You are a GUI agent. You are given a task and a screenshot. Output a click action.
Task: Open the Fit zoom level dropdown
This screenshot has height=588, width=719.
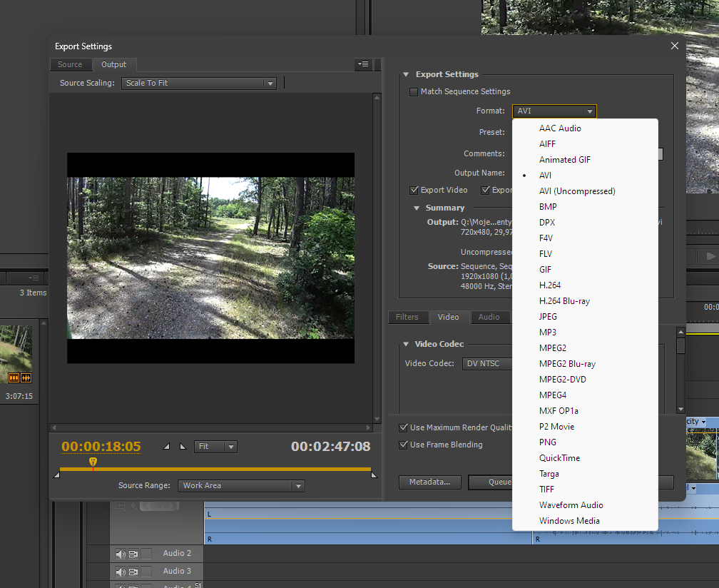click(x=215, y=446)
